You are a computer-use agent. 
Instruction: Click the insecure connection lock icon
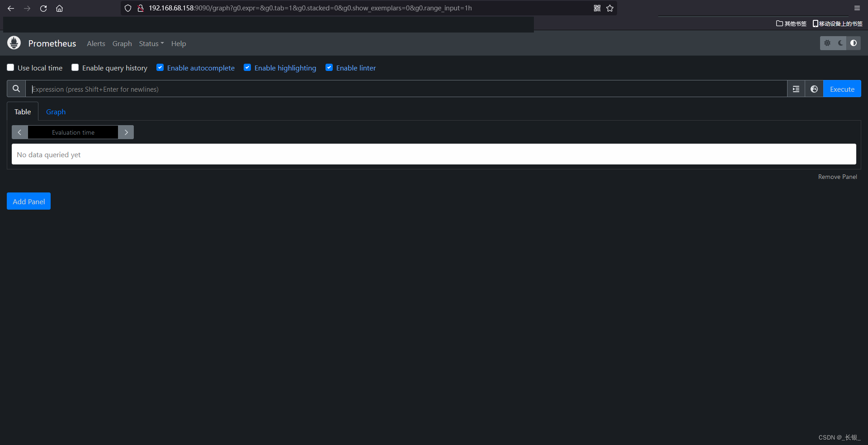click(141, 8)
